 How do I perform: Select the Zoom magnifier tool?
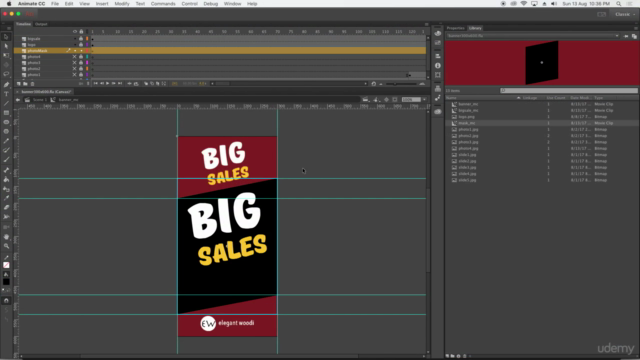[6, 246]
